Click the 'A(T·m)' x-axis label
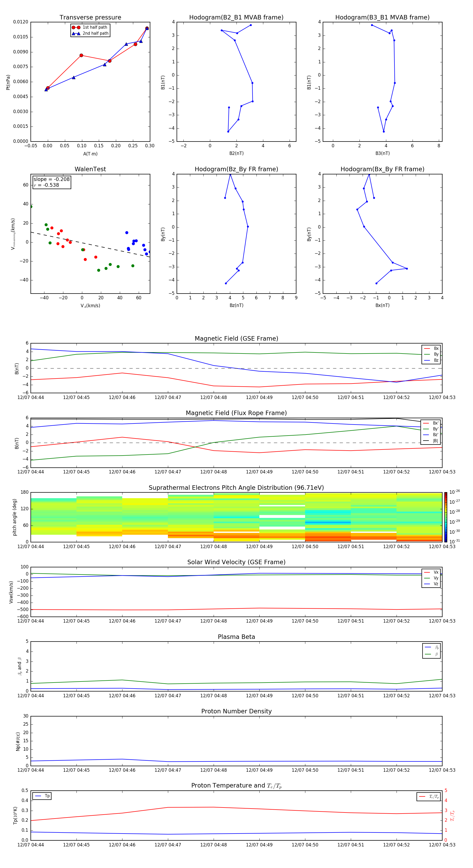 pyautogui.click(x=90, y=154)
